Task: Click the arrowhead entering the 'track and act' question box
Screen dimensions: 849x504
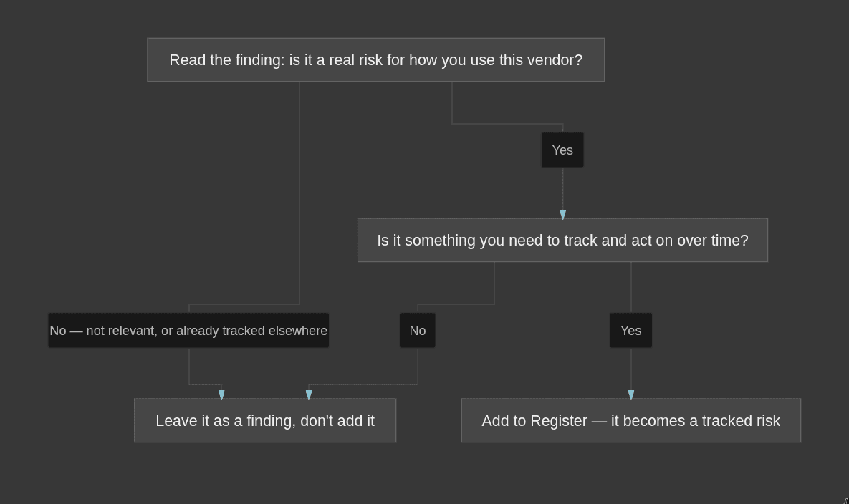Action: (562, 215)
